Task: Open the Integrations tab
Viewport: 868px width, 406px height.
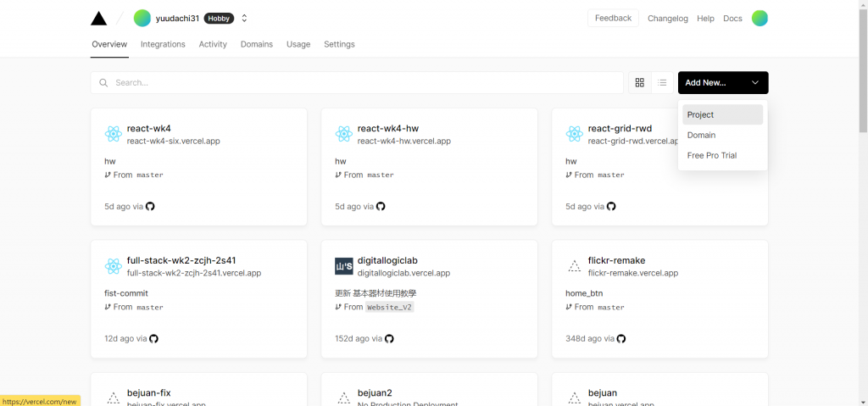Action: [x=163, y=44]
